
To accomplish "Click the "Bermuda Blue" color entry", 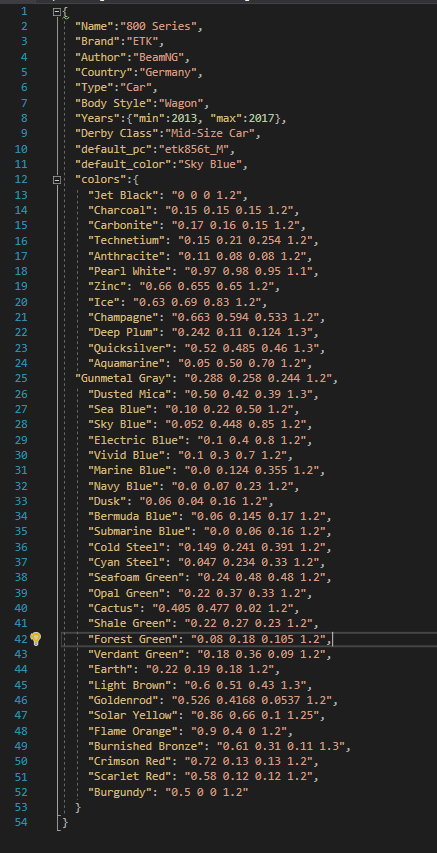I will point(210,516).
